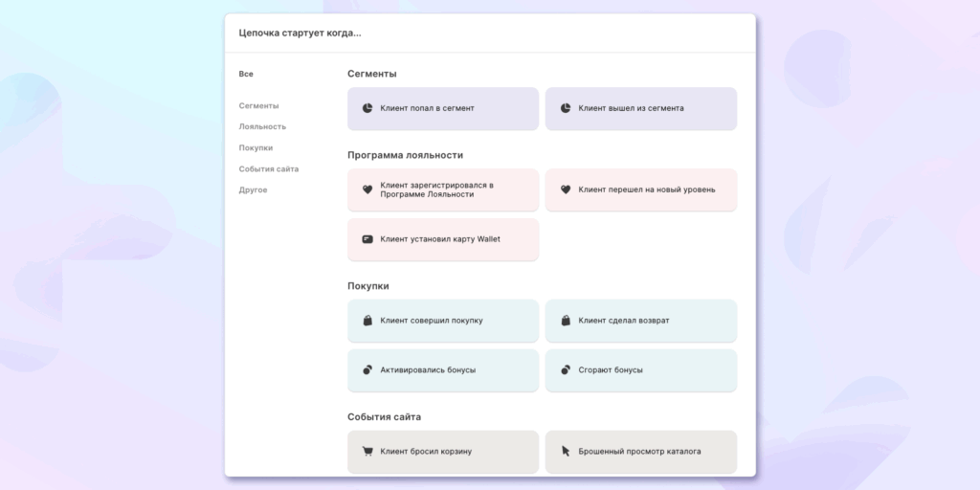Click shopping bag icon on 'Клиент совершил покупку'
Viewport: 980px width, 490px height.
pyautogui.click(x=367, y=321)
